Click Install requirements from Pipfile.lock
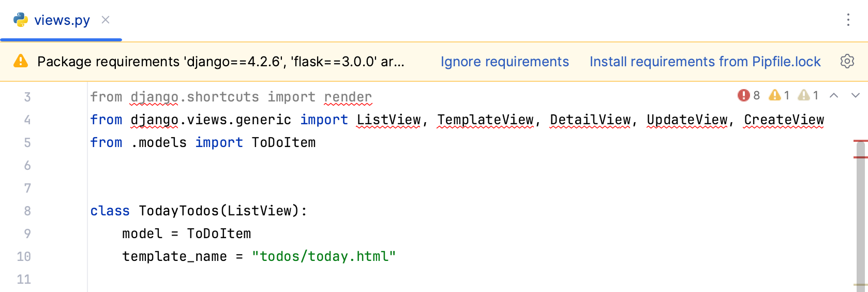 [x=705, y=62]
